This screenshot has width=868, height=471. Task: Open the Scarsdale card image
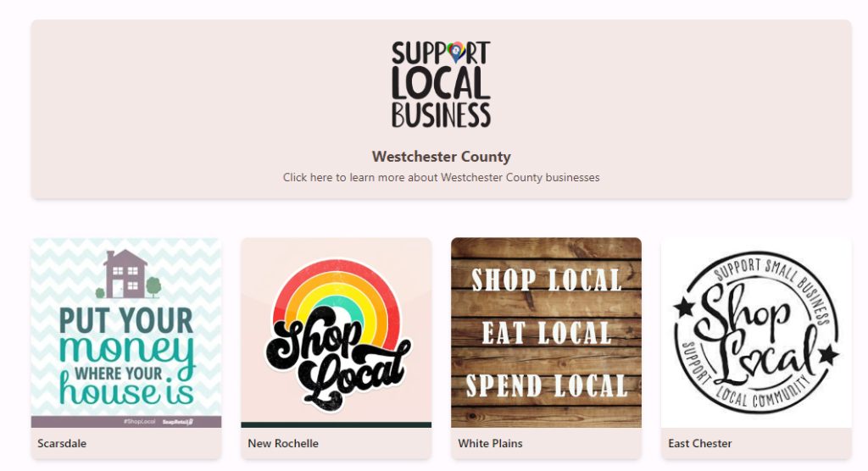[126, 333]
